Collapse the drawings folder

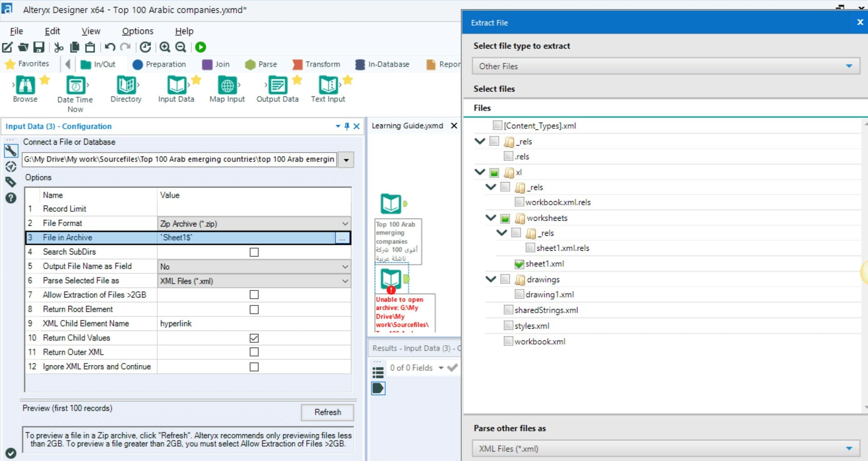pos(491,279)
